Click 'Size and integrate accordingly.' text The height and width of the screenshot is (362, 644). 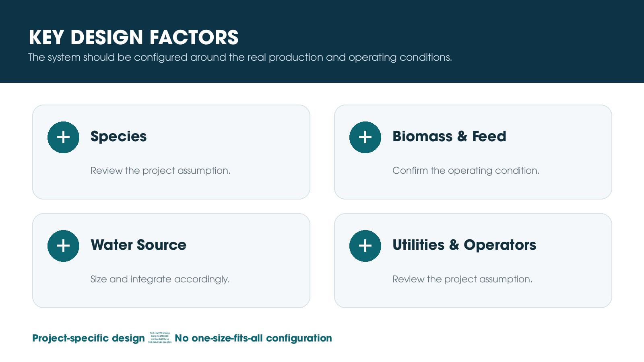click(x=160, y=279)
